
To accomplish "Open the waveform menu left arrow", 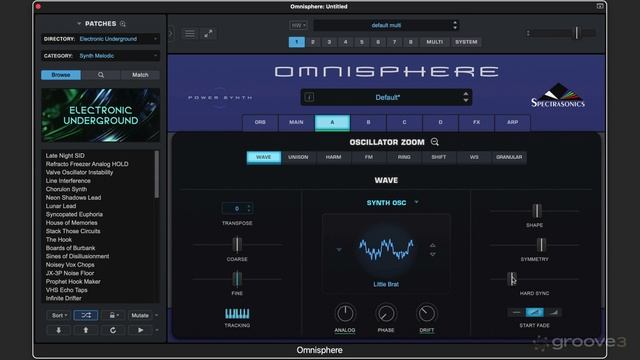I will 339,249.
